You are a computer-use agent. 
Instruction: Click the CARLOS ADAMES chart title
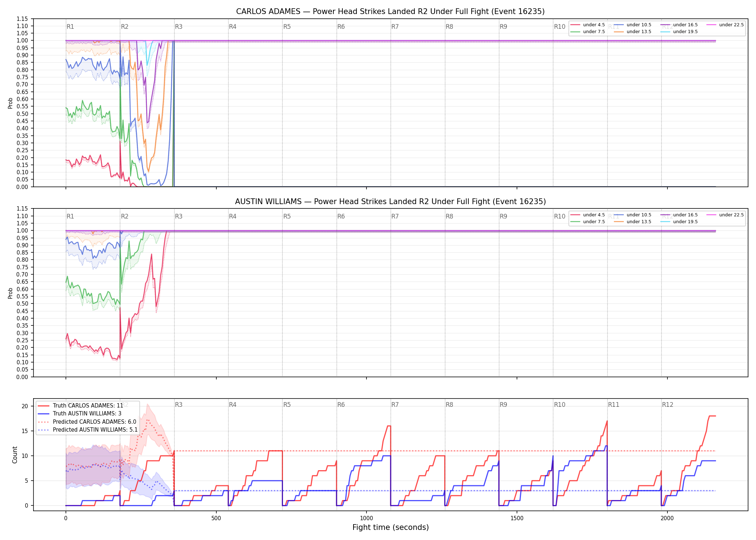390,12
